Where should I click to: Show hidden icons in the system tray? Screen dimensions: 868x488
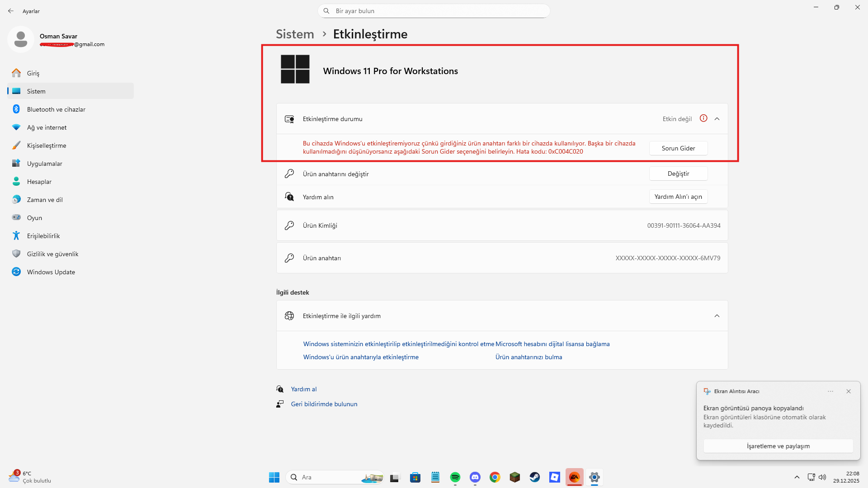797,477
